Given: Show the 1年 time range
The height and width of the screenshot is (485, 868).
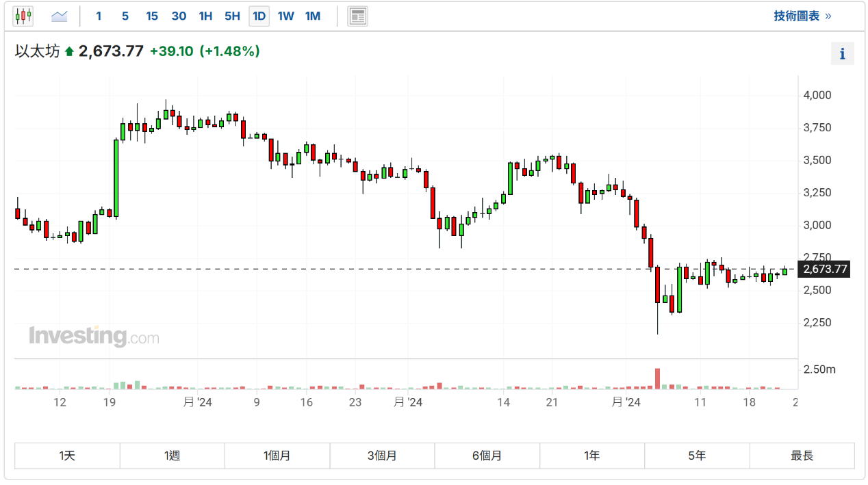Looking at the screenshot, I should coord(592,456).
